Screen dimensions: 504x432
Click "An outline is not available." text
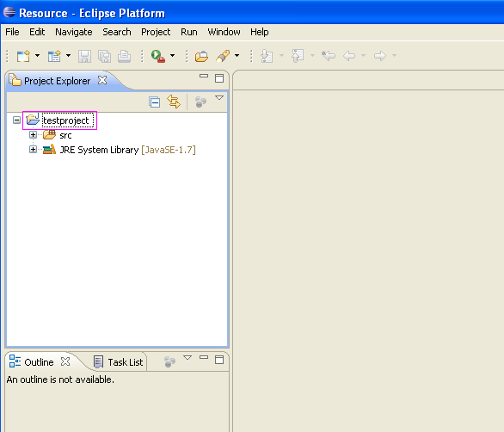[x=60, y=380]
